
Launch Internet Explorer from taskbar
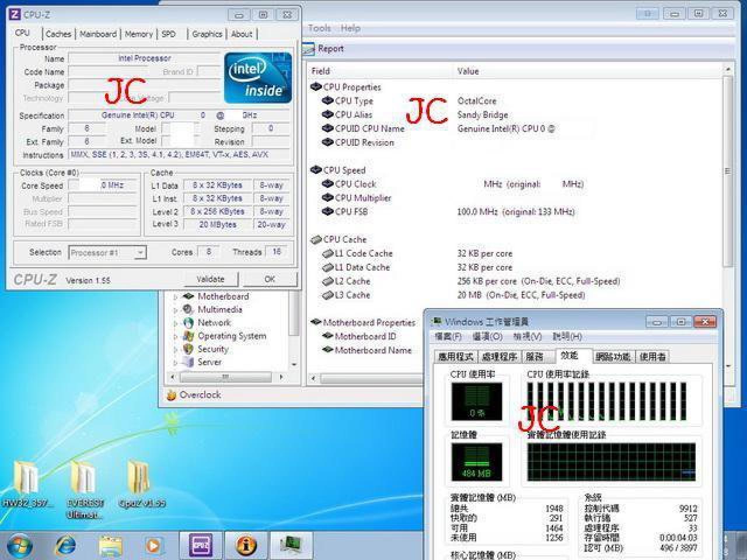tap(65, 546)
